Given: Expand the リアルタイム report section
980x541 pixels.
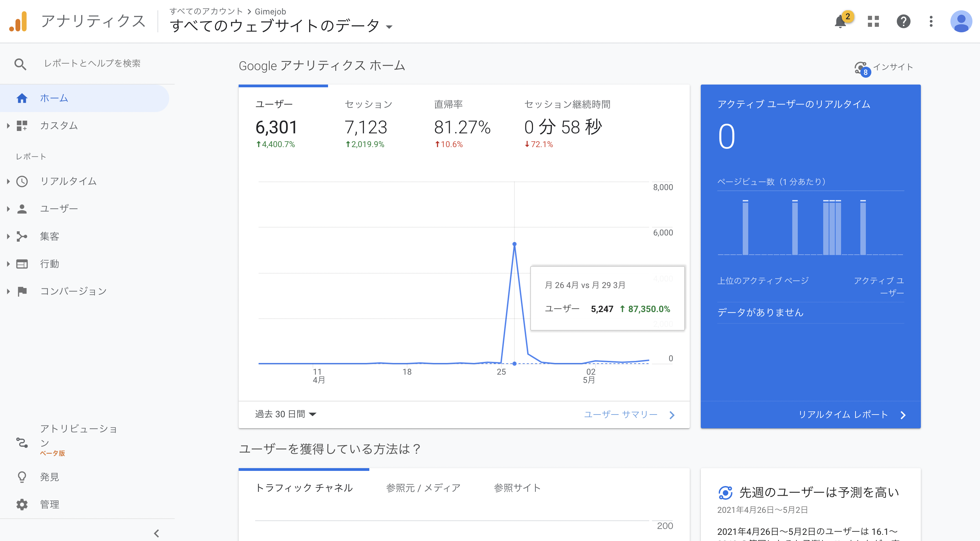Looking at the screenshot, I should [x=68, y=181].
